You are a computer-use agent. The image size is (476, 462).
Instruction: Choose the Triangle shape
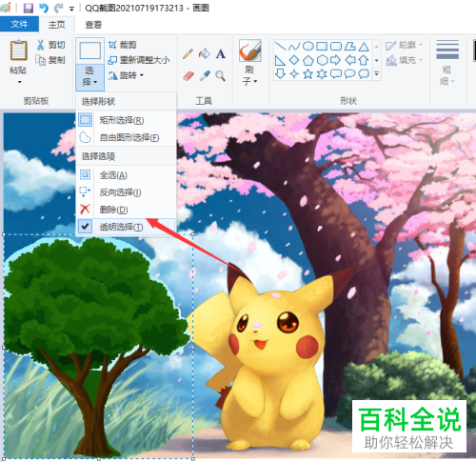point(364,47)
